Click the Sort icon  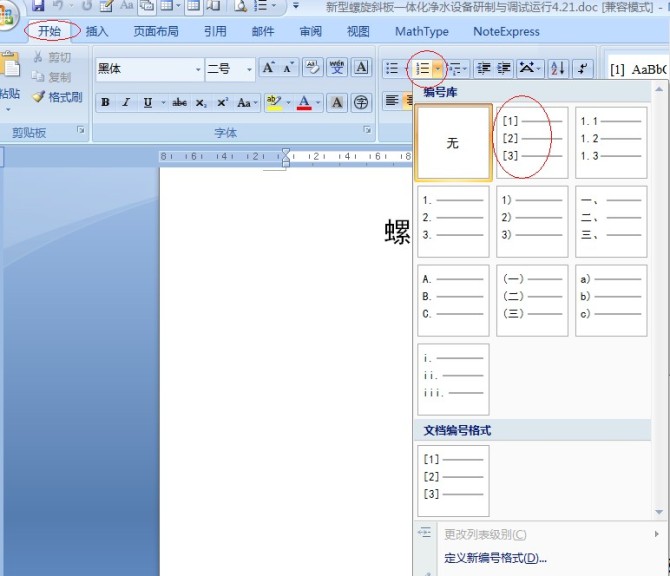click(x=558, y=68)
